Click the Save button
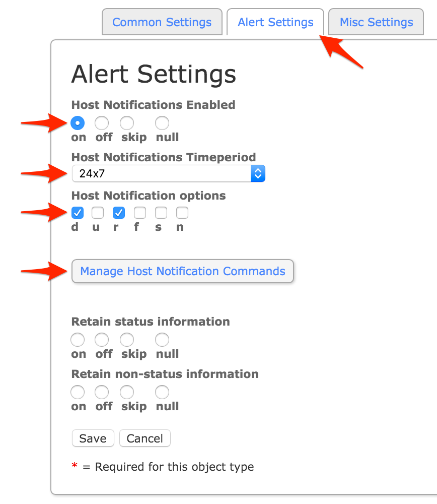437x504 pixels. tap(93, 438)
